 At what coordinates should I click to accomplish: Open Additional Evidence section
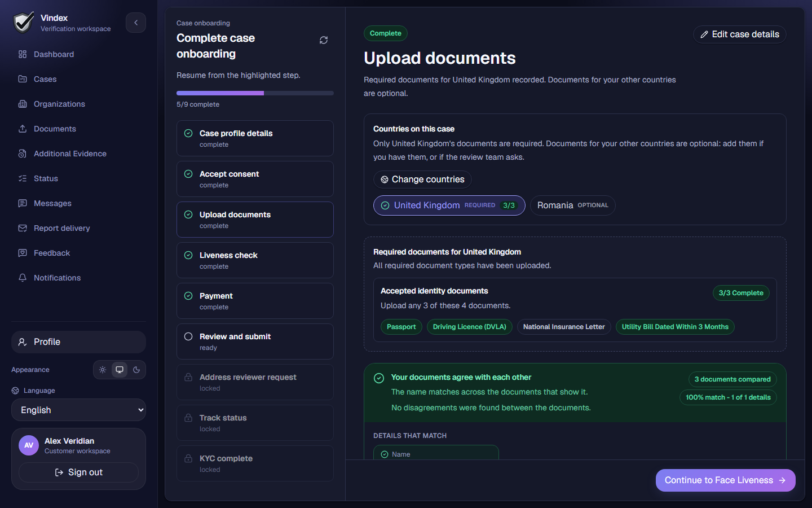(x=78, y=154)
